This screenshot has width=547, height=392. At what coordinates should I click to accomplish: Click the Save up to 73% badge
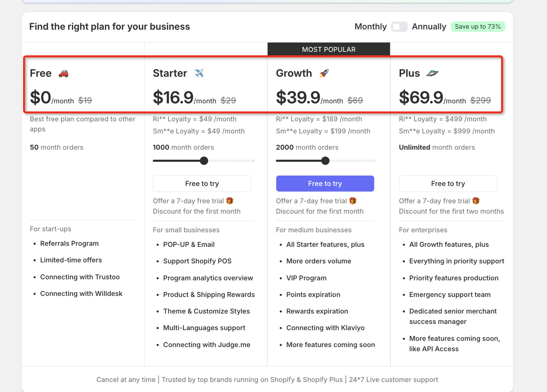[x=478, y=27]
